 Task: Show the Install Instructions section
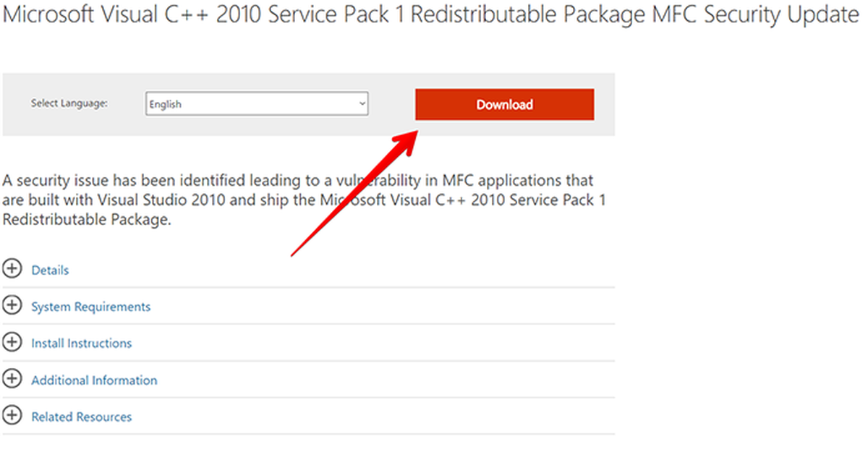[81, 344]
